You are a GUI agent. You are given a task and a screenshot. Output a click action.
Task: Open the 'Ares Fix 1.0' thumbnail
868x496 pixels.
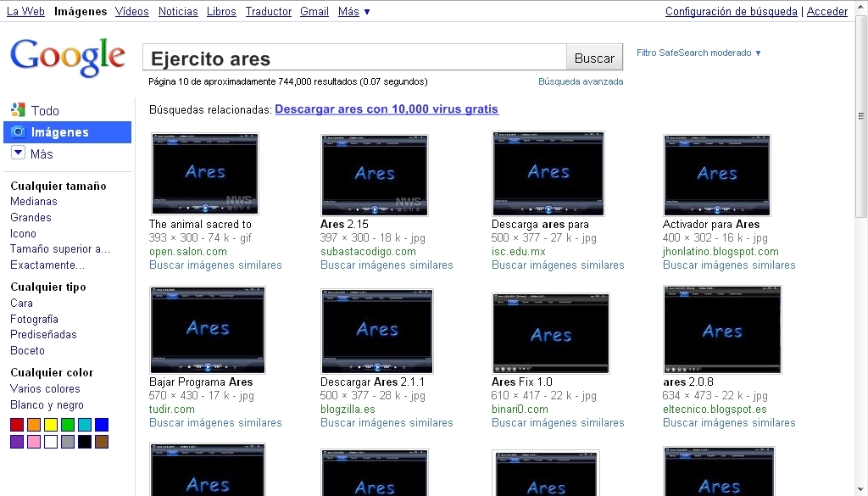point(550,333)
